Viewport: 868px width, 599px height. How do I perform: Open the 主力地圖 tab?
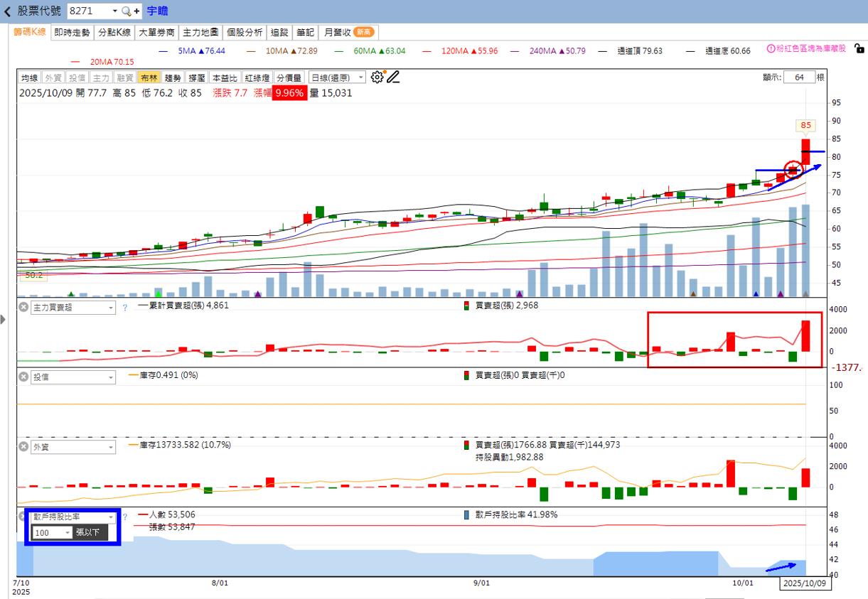(200, 32)
